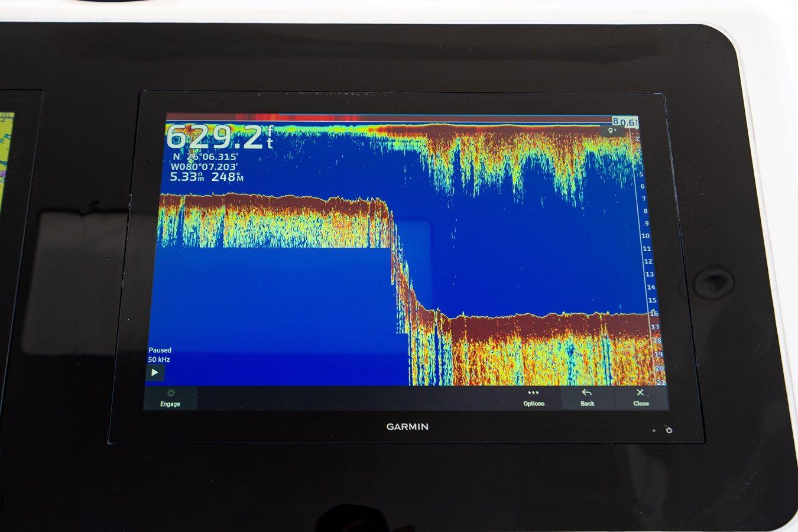
Task: Tap the GARMIN logo below the display
Action: point(407,426)
